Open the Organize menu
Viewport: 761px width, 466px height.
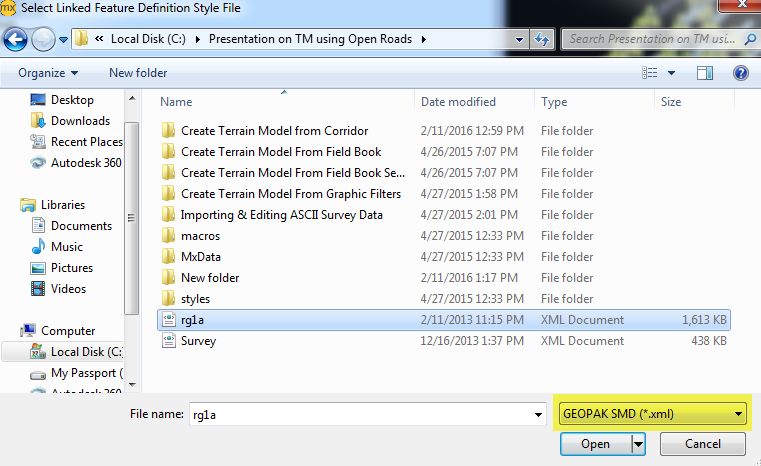coord(48,73)
